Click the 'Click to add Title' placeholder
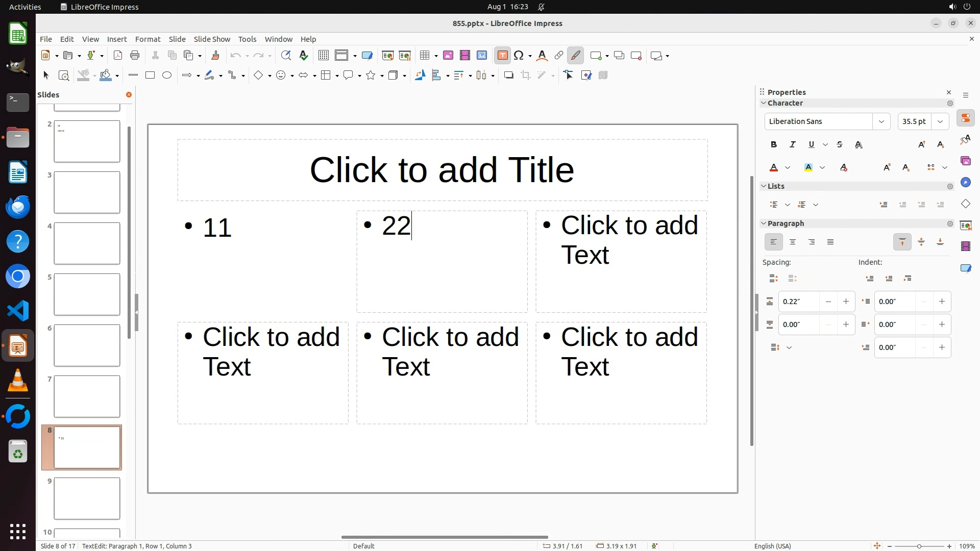The image size is (980, 551). coord(442,170)
